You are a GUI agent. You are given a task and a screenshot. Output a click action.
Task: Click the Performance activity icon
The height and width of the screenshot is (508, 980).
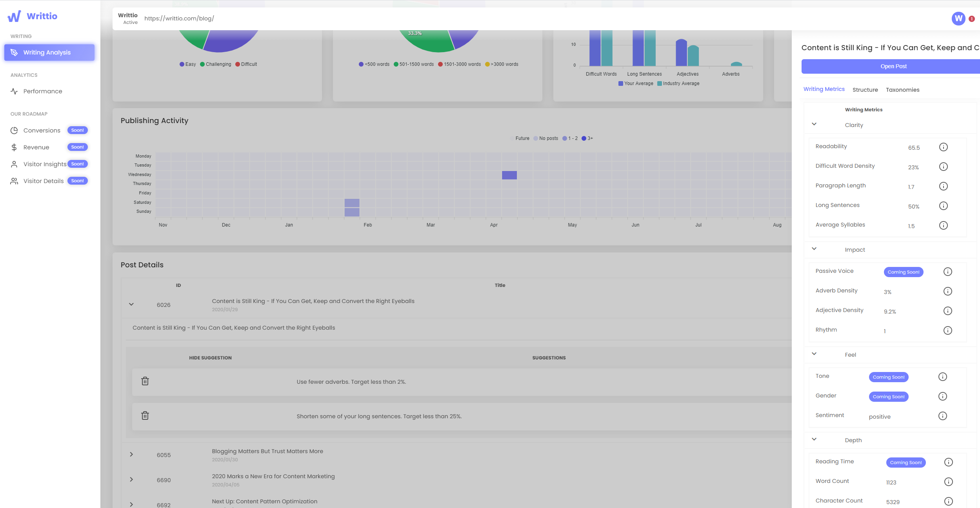[x=14, y=91]
